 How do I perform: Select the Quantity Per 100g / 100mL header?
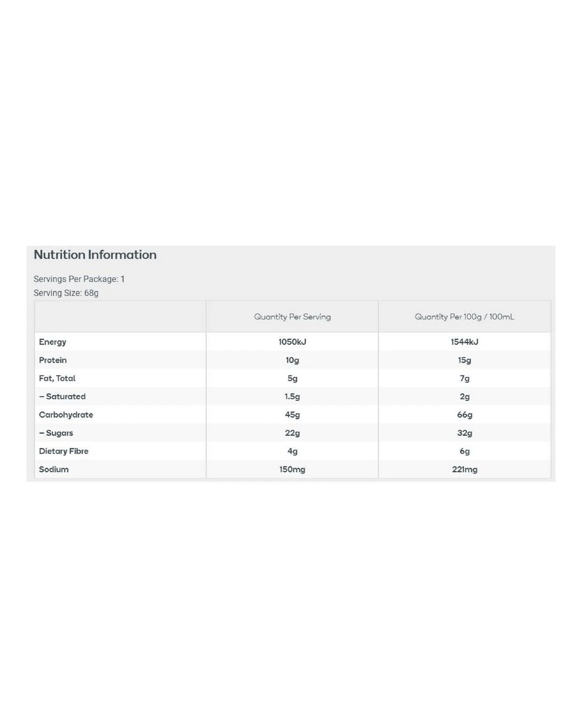464,317
